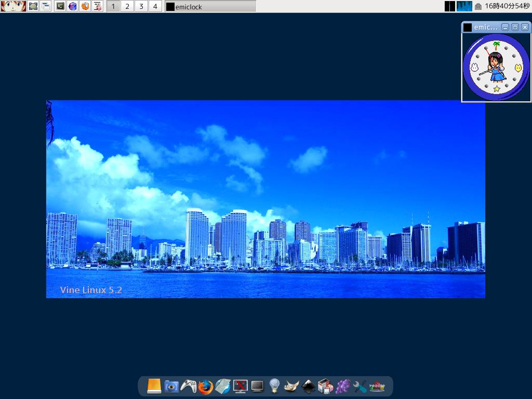The image size is (532, 399).
Task: Open the terminal icon in the top panel
Action: pyautogui.click(x=60, y=6)
